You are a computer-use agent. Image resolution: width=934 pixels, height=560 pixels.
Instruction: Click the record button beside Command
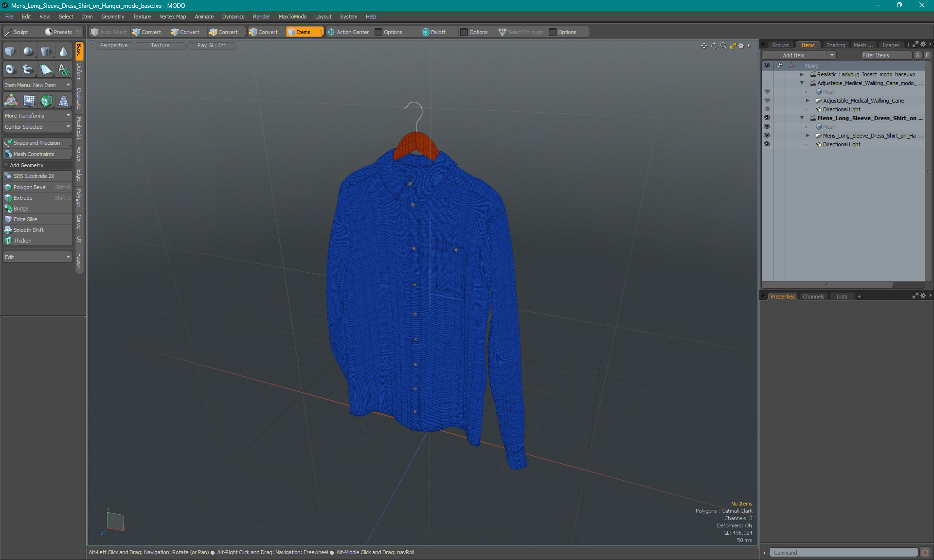(925, 553)
